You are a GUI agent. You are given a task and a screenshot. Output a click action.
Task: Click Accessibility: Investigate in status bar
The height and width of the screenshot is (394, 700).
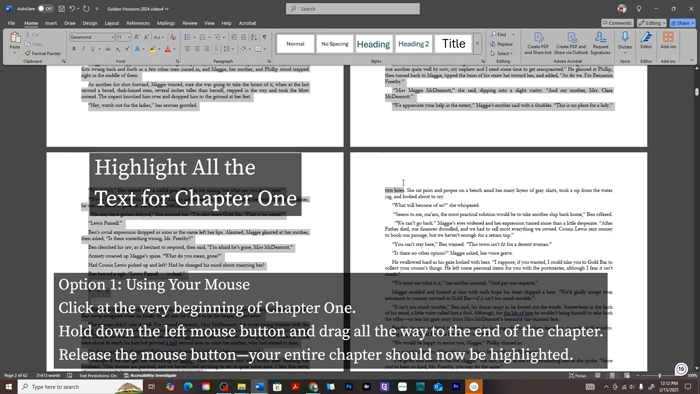[150, 376]
